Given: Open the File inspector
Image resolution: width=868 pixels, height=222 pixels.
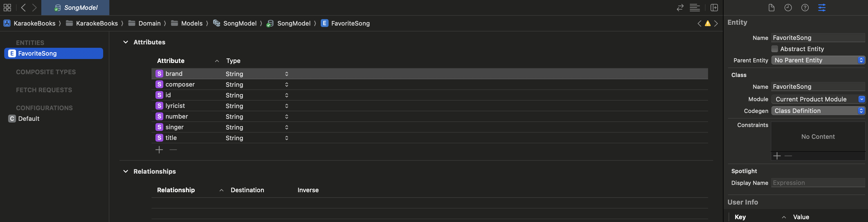Looking at the screenshot, I should [772, 7].
